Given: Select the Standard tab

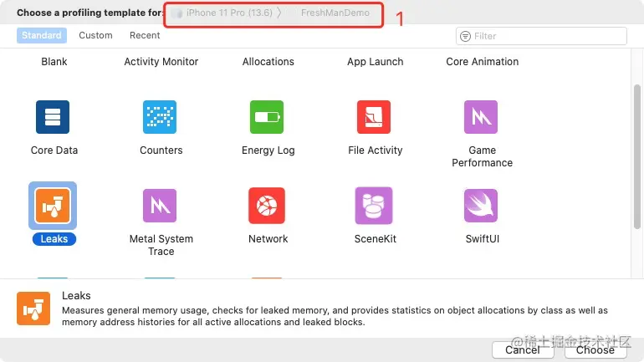Looking at the screenshot, I should [x=42, y=35].
